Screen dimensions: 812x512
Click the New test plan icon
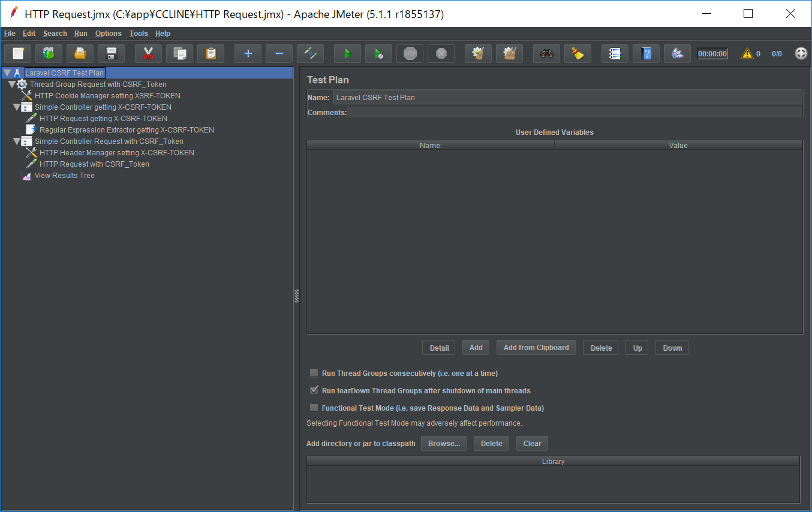[18, 53]
